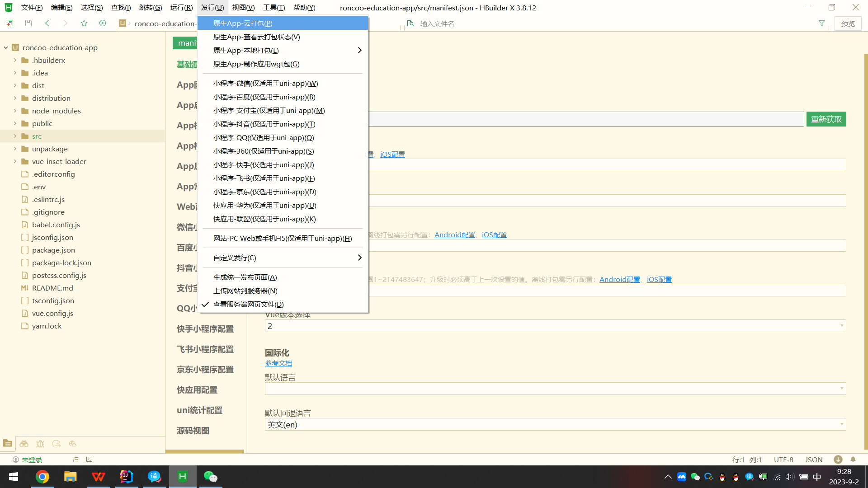The width and height of the screenshot is (868, 488).
Task: Open README.md in the project tree
Action: 52,288
